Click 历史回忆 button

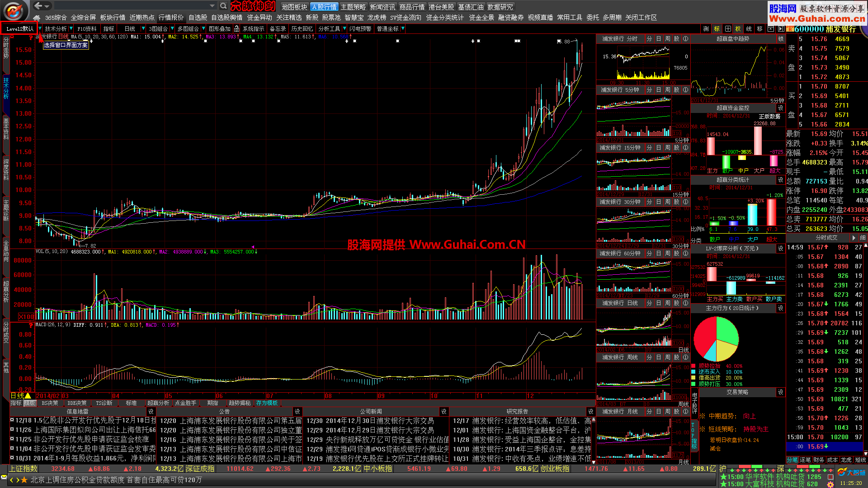302,28
